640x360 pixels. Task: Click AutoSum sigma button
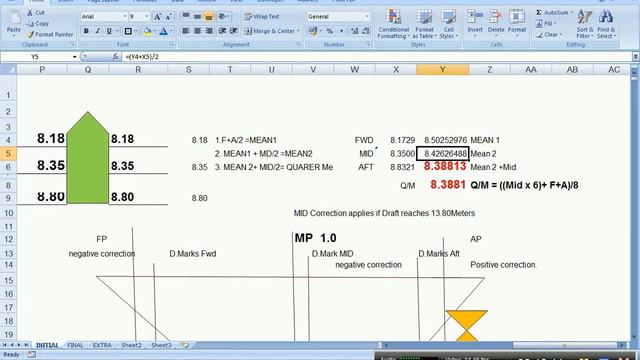539,13
